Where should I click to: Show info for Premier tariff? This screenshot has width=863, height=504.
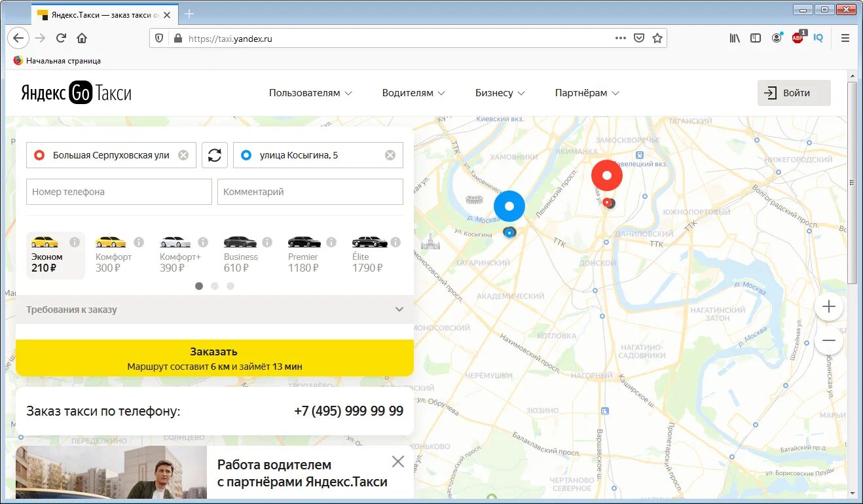(331, 242)
